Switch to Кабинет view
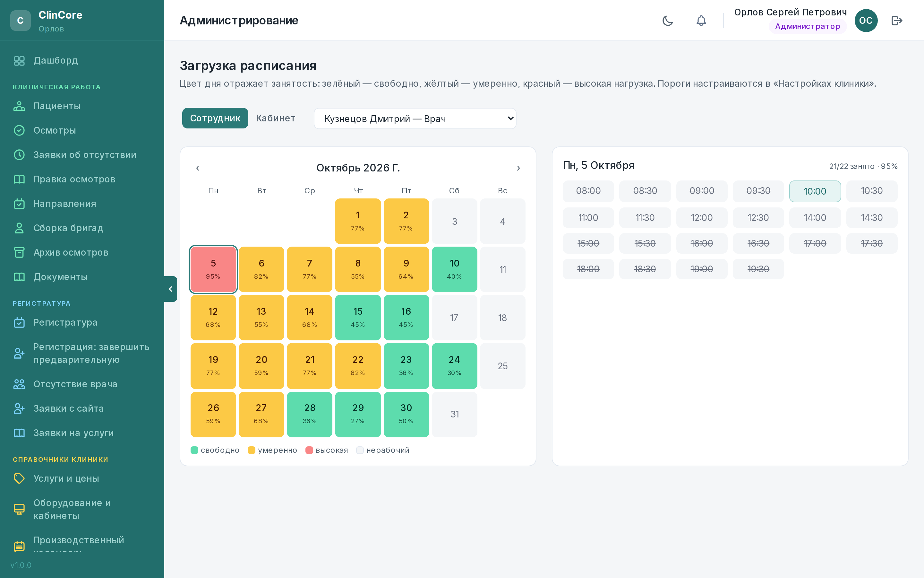 [x=275, y=118]
